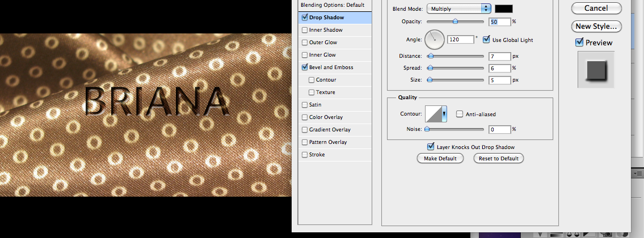This screenshot has height=238, width=644.
Task: Click Reset to Default button
Action: (x=498, y=158)
